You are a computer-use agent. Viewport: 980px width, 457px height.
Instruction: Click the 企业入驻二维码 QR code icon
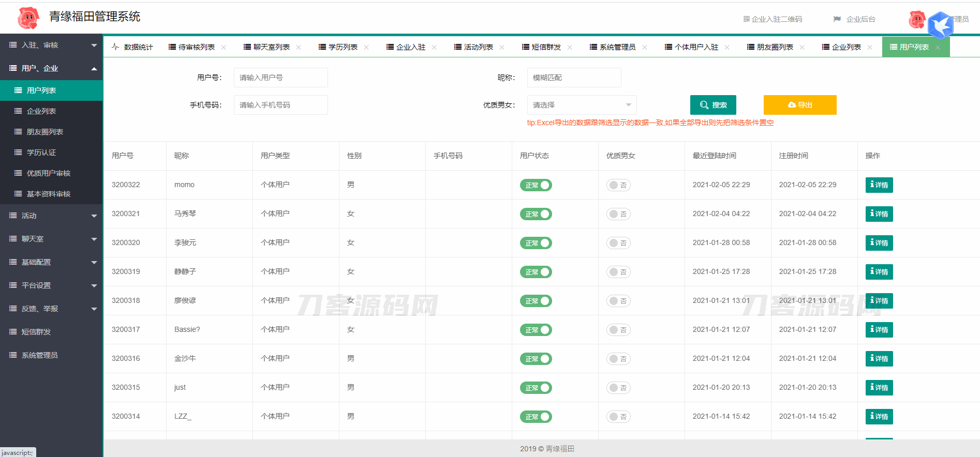pyautogui.click(x=746, y=19)
